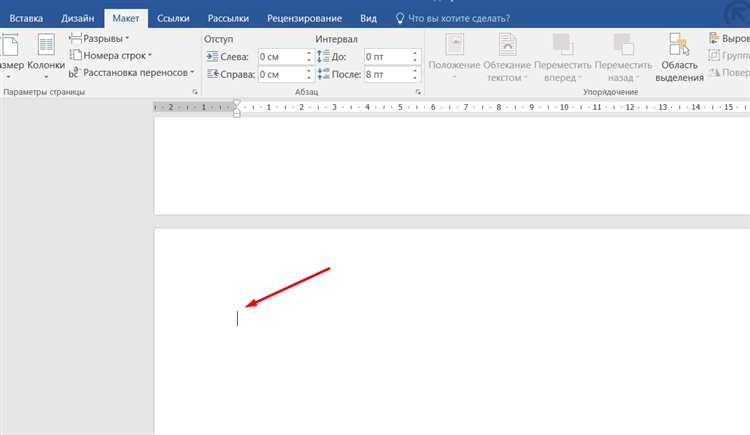
Task: Click the spacing before icon beside До
Action: 324,56
